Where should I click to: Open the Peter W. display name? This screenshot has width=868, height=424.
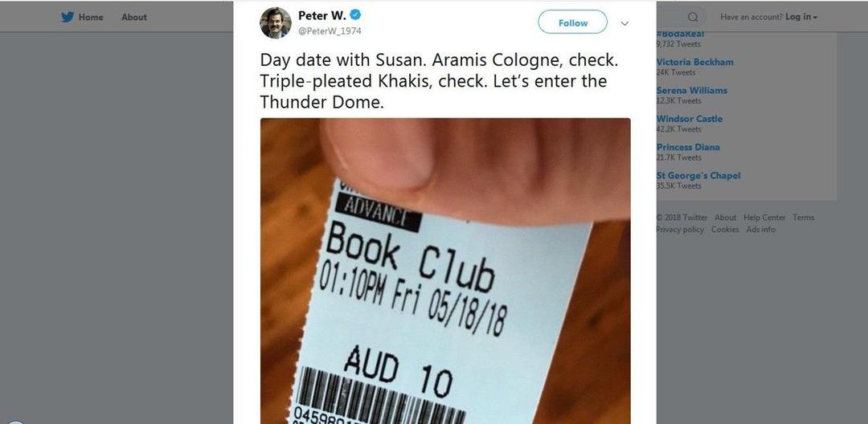tap(322, 15)
